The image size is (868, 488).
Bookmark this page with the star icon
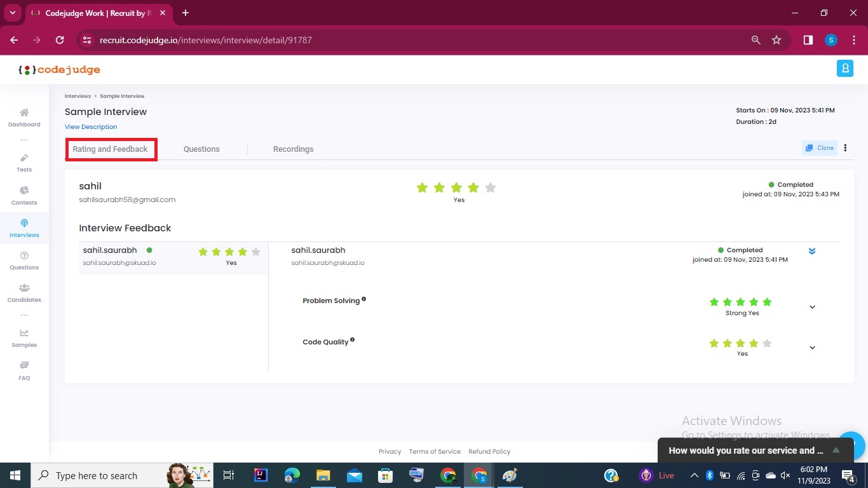776,40
